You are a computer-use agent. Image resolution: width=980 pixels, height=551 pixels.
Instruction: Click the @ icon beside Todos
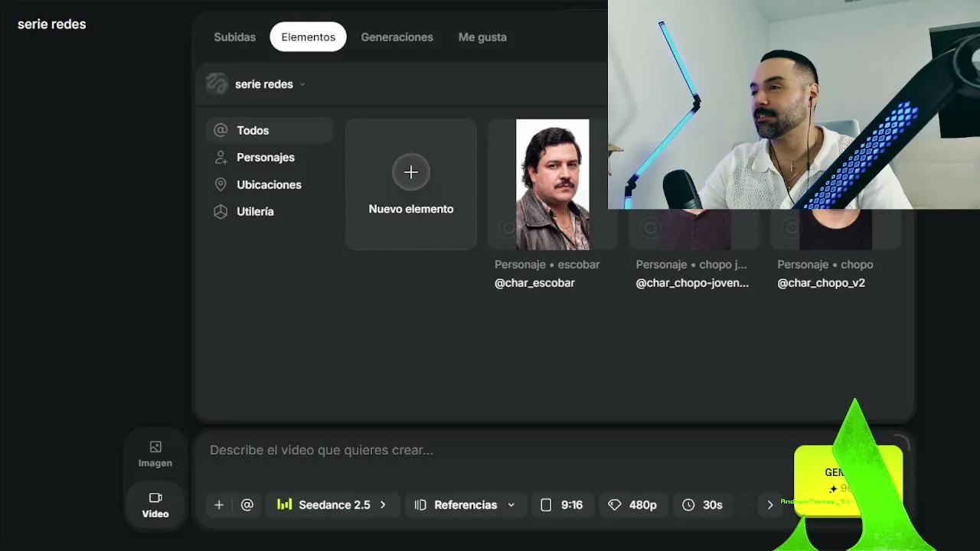[220, 131]
